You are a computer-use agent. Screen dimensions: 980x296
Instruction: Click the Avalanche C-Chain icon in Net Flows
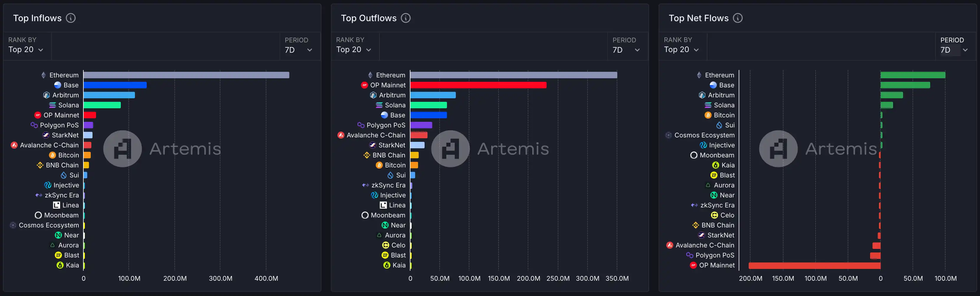(670, 245)
